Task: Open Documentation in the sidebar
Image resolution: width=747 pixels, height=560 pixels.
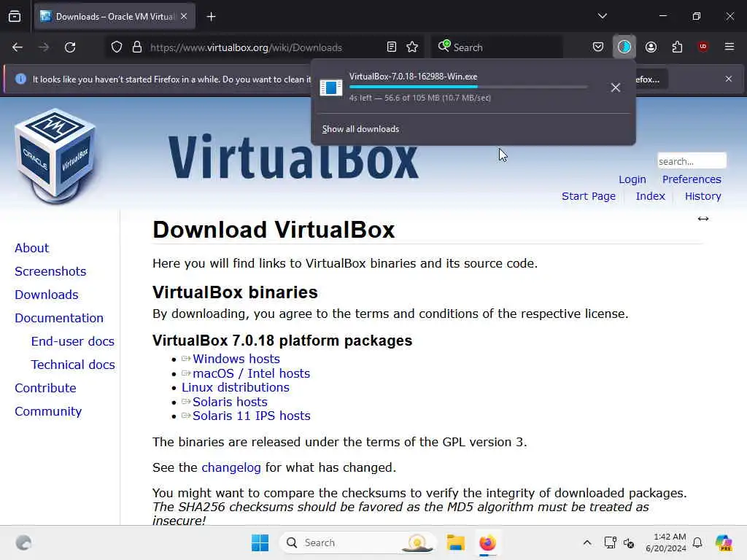Action: pos(59,318)
